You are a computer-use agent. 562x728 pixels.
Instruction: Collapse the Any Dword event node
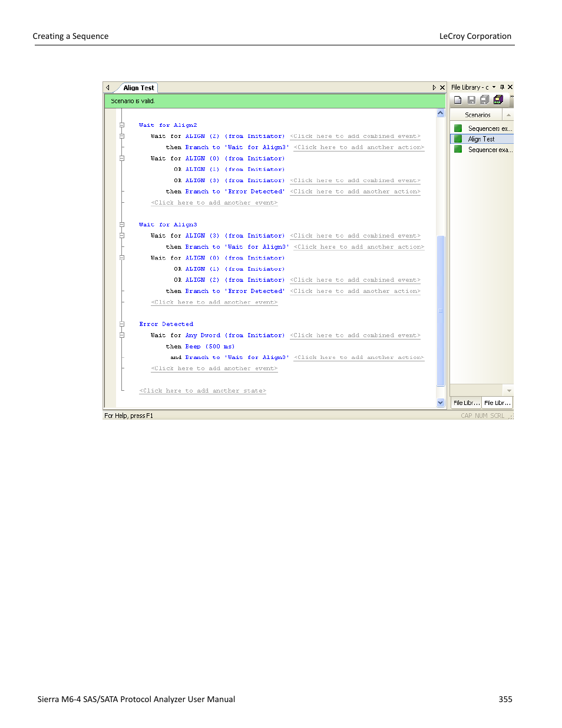point(122,335)
